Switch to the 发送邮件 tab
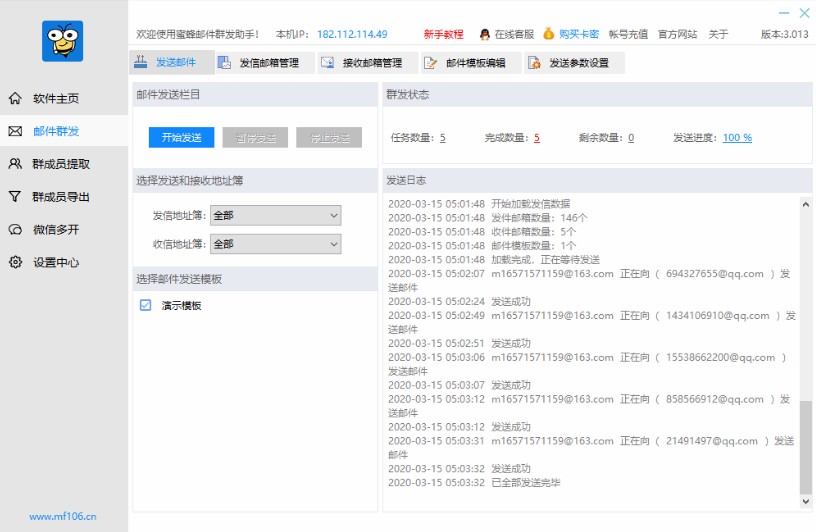816x532 pixels. click(x=171, y=62)
